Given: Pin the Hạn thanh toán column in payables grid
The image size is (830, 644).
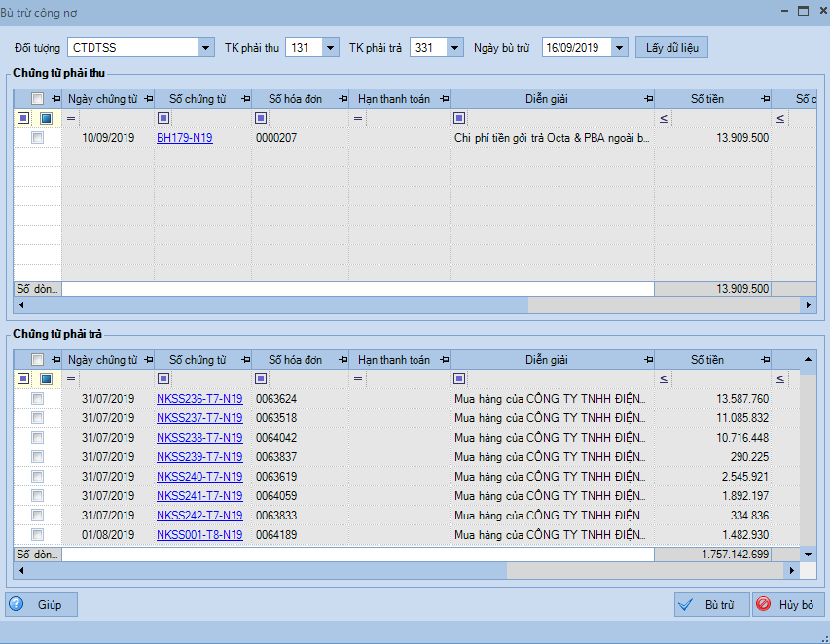Looking at the screenshot, I should click(x=444, y=360).
